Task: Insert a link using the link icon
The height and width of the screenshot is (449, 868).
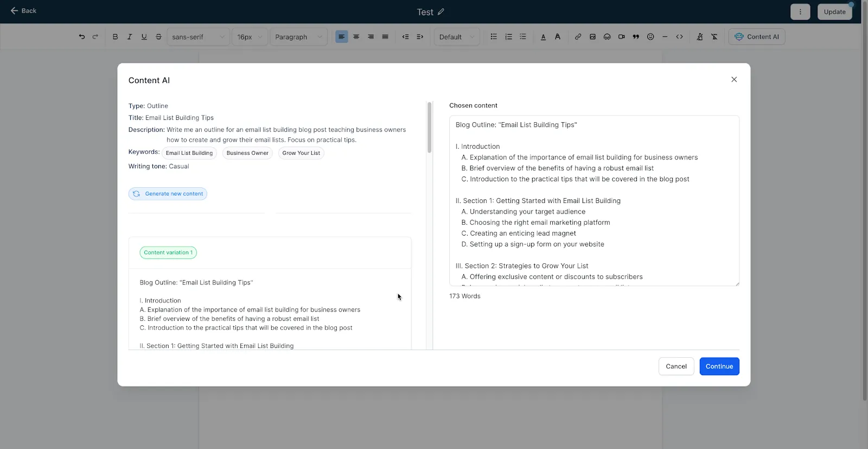Action: (578, 37)
